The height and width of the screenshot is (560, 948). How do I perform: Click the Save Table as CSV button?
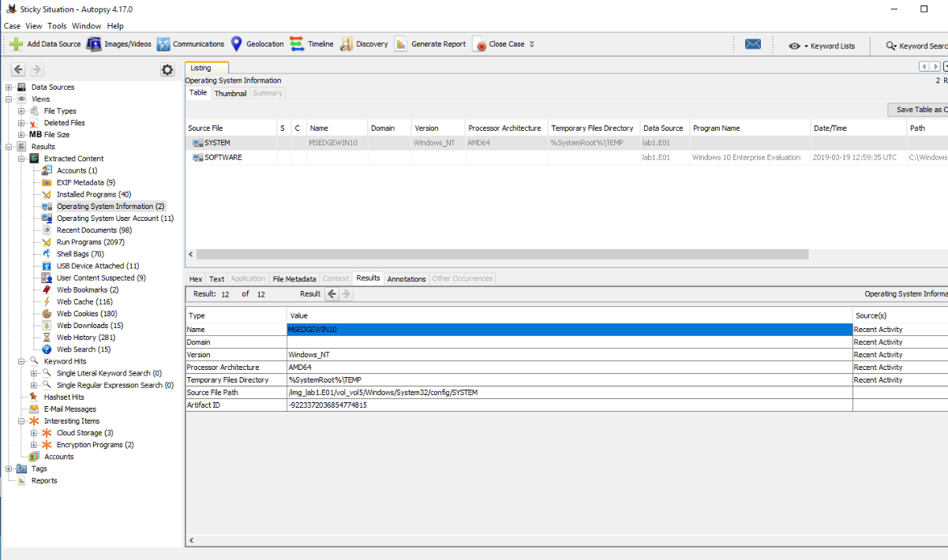pyautogui.click(x=917, y=110)
